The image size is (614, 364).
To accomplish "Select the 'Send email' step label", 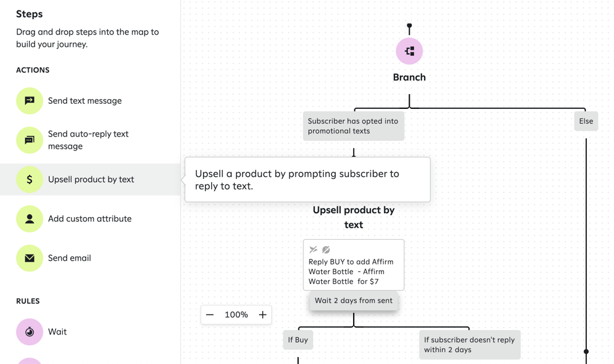I will (x=70, y=258).
